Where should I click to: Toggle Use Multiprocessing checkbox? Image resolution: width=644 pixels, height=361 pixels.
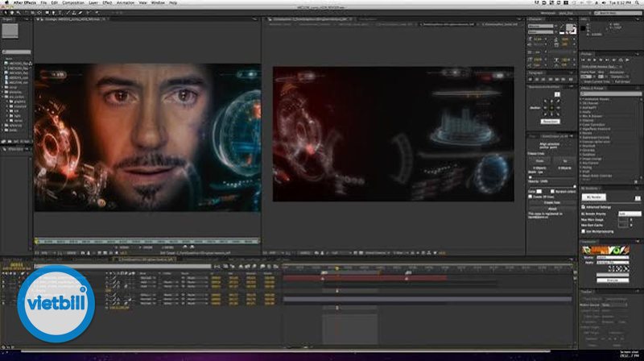[583, 231]
